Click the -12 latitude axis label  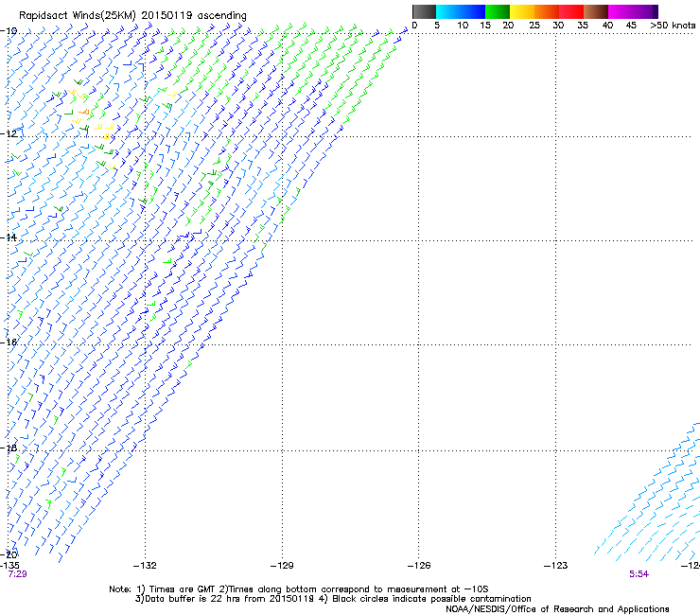tap(9, 133)
